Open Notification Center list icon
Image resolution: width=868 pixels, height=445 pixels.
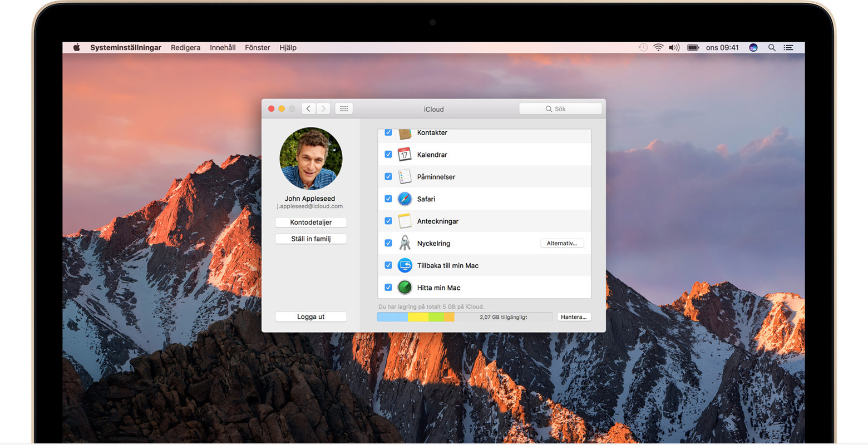pos(788,47)
